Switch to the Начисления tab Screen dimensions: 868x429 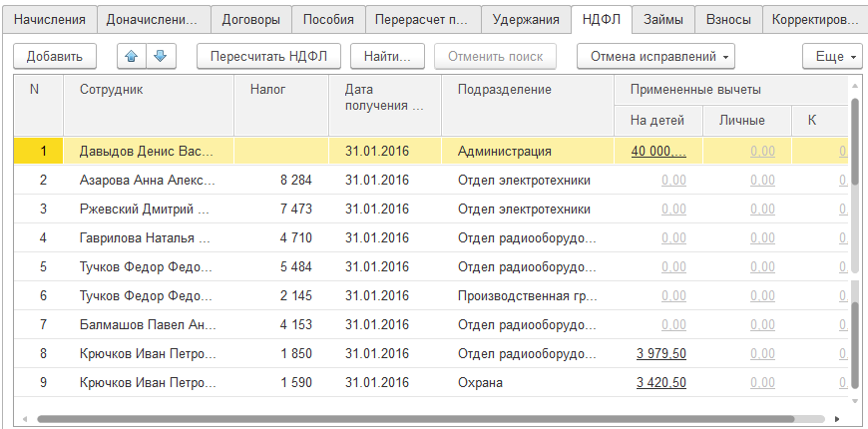click(50, 19)
